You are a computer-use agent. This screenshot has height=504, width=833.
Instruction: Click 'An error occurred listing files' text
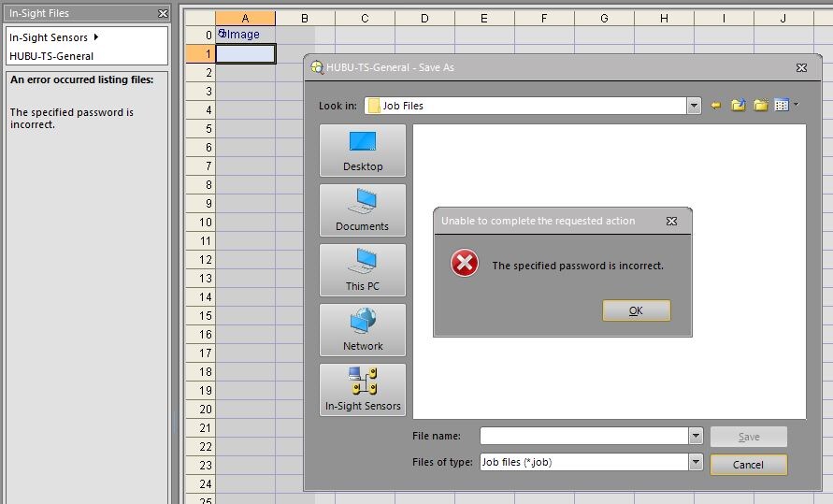pyautogui.click(x=82, y=79)
